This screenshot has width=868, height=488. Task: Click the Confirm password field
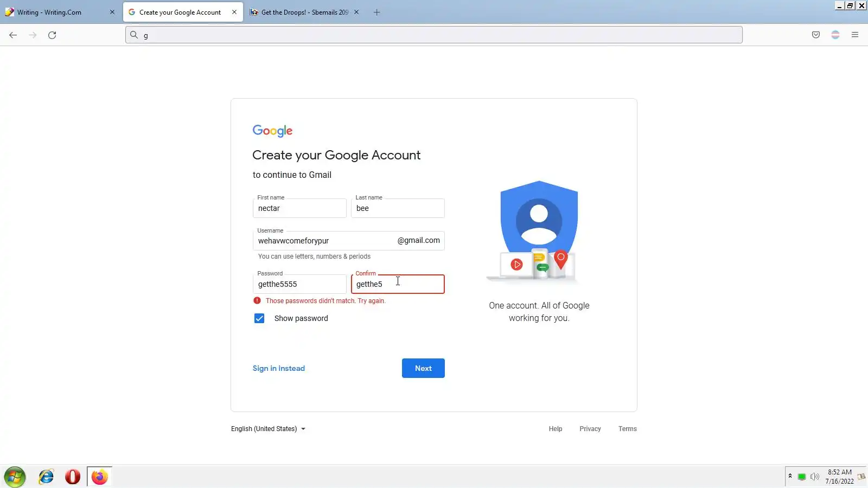coord(398,284)
